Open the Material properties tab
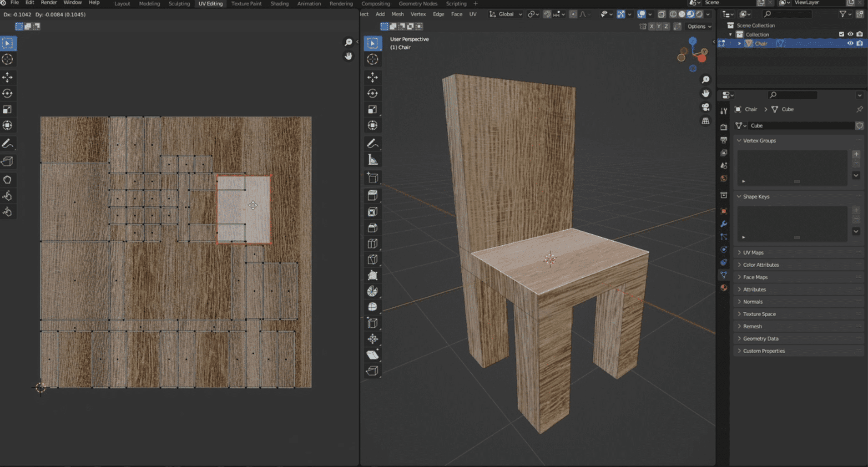 pyautogui.click(x=724, y=288)
